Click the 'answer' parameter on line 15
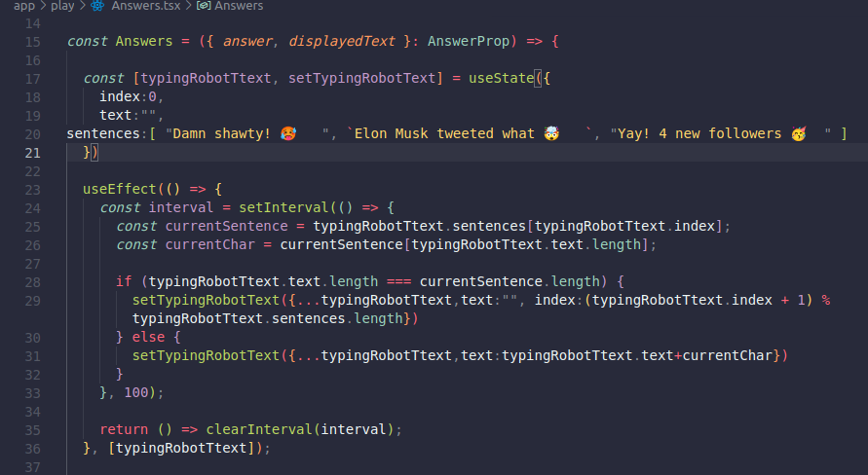This screenshot has height=475, width=868. (247, 41)
